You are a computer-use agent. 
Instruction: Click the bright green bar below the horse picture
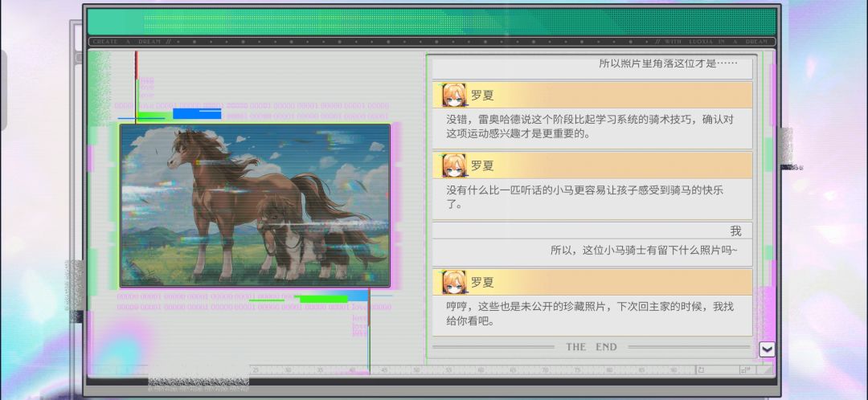(x=323, y=299)
